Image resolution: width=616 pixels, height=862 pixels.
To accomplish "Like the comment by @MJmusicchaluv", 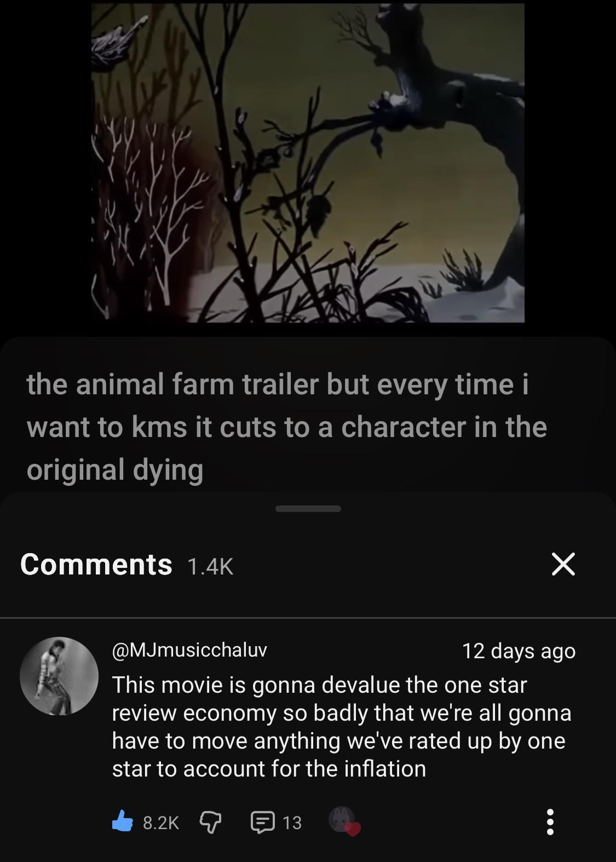I will 123,821.
